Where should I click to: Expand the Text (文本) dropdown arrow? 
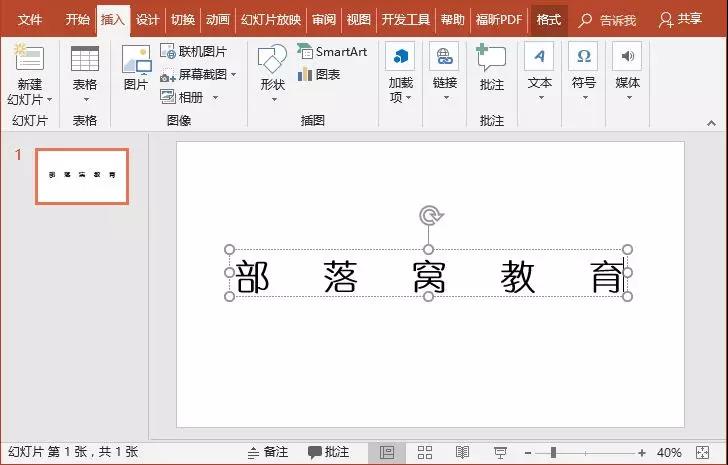pyautogui.click(x=541, y=98)
